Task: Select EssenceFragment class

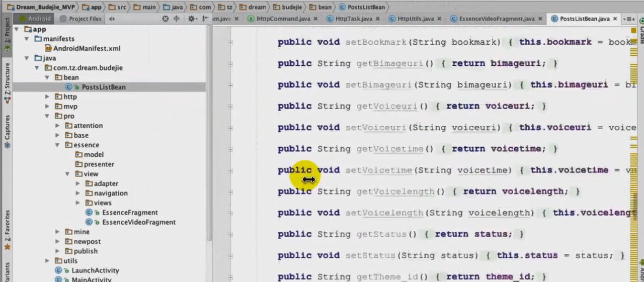Action: [121, 213]
